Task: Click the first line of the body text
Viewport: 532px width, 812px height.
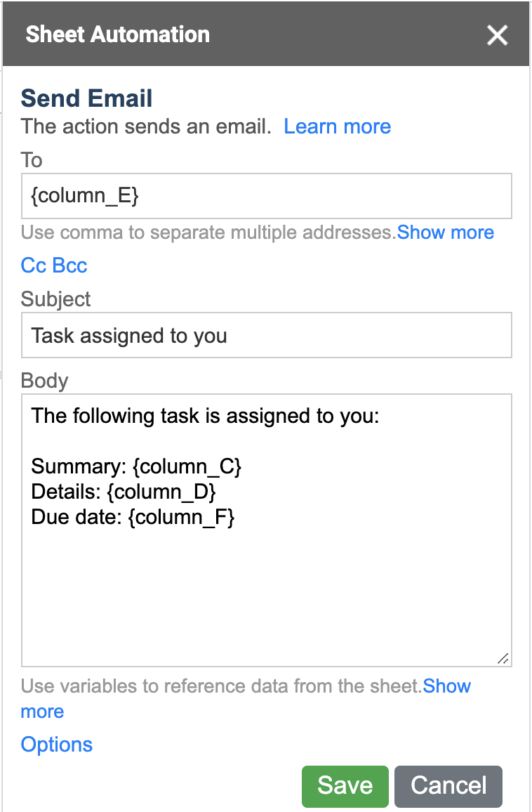Action: 205,416
